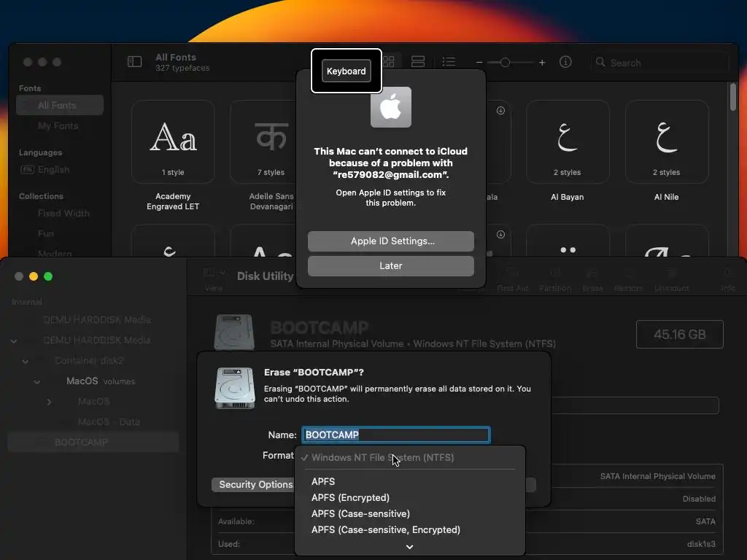Switch Font Book to samples view
This screenshot has height=560, width=747.
(x=418, y=62)
